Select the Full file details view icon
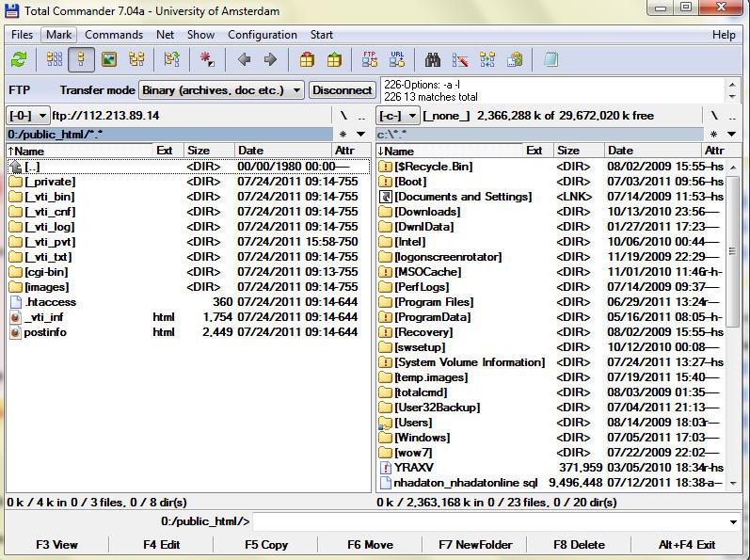 coord(81,60)
